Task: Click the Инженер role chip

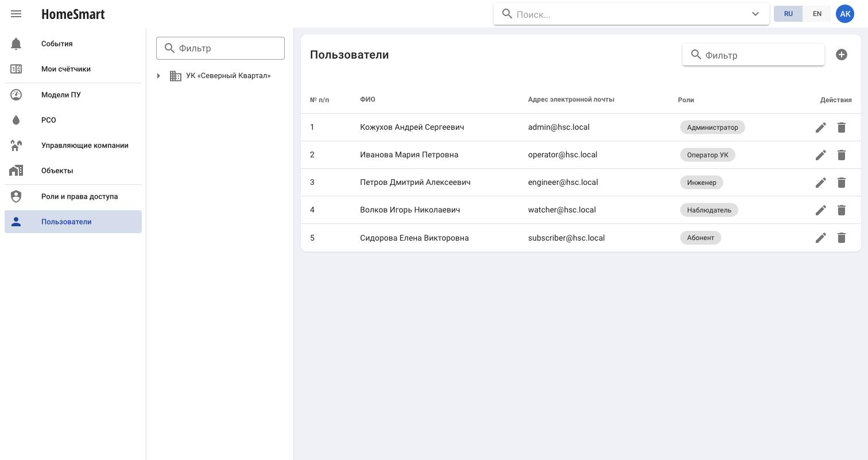Action: click(702, 183)
